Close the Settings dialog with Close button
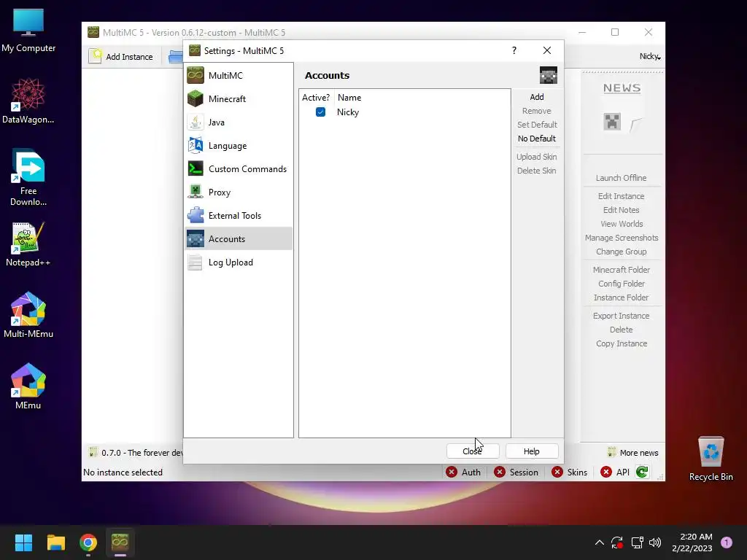Viewport: 747px width, 560px height. pyautogui.click(x=473, y=451)
